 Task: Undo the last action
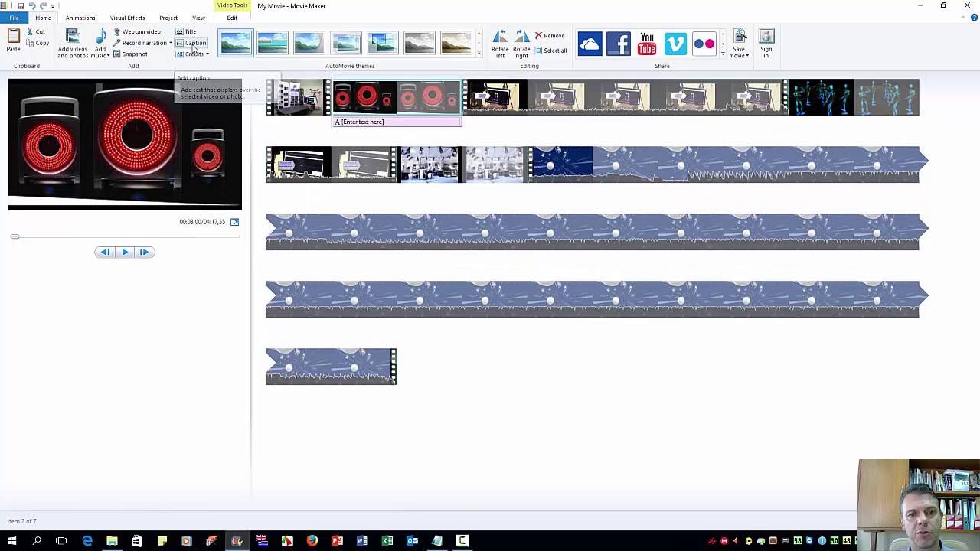(32, 5)
